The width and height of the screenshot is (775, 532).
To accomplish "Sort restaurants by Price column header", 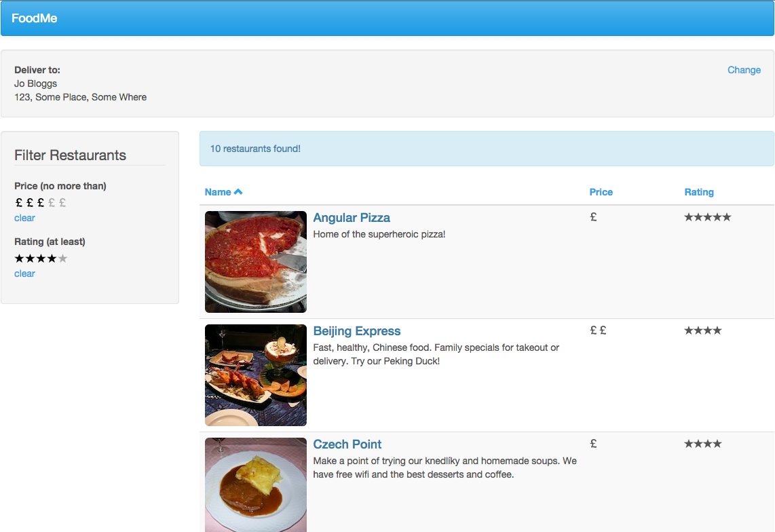I will (601, 192).
